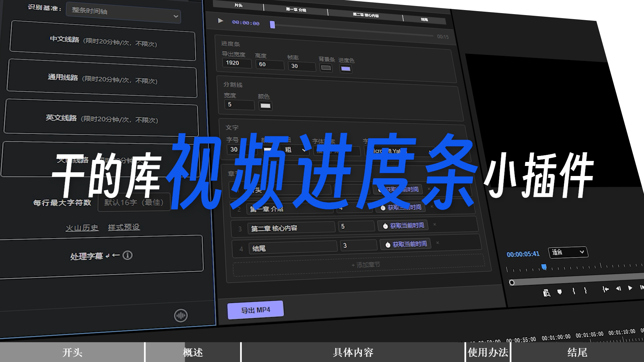Select the 片头 chapter segment in the preview
644x362 pixels.
(239, 6)
